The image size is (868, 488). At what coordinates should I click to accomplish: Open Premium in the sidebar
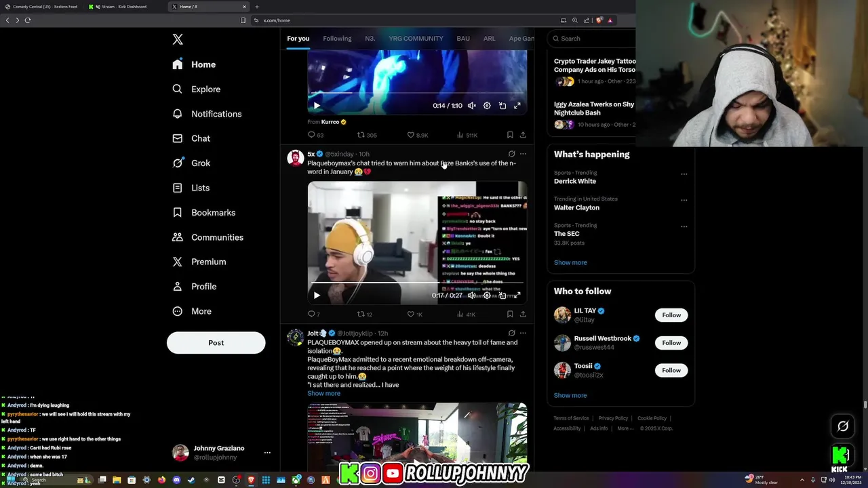199,262
